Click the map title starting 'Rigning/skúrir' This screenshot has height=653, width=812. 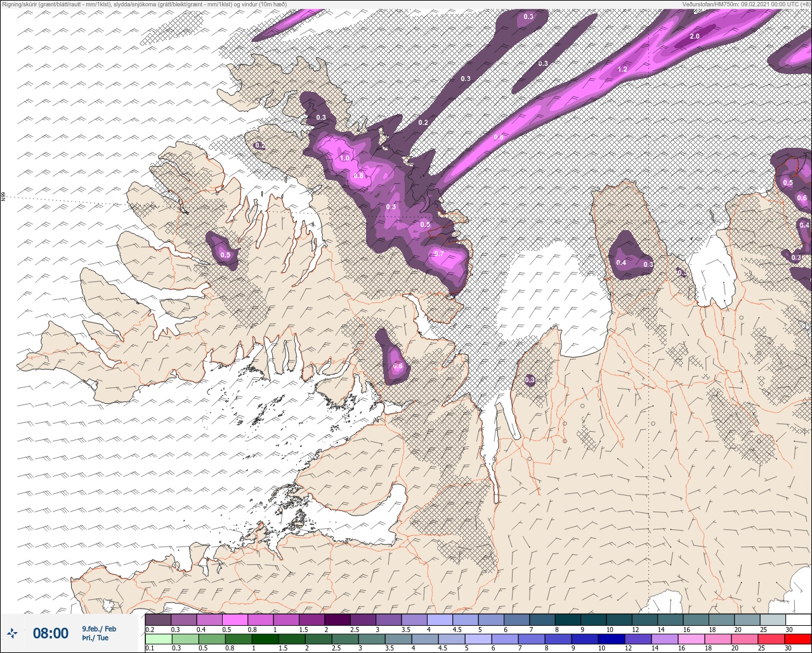(144, 4)
